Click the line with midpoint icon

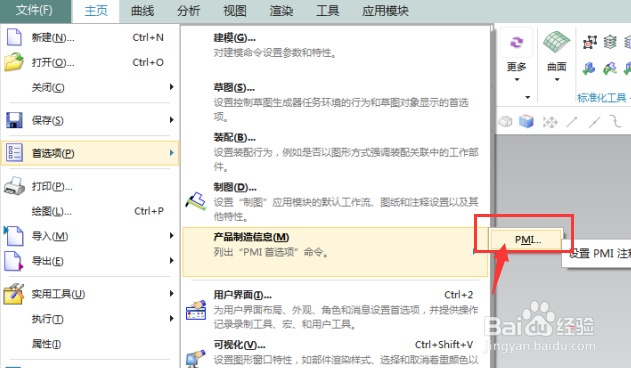click(x=594, y=122)
